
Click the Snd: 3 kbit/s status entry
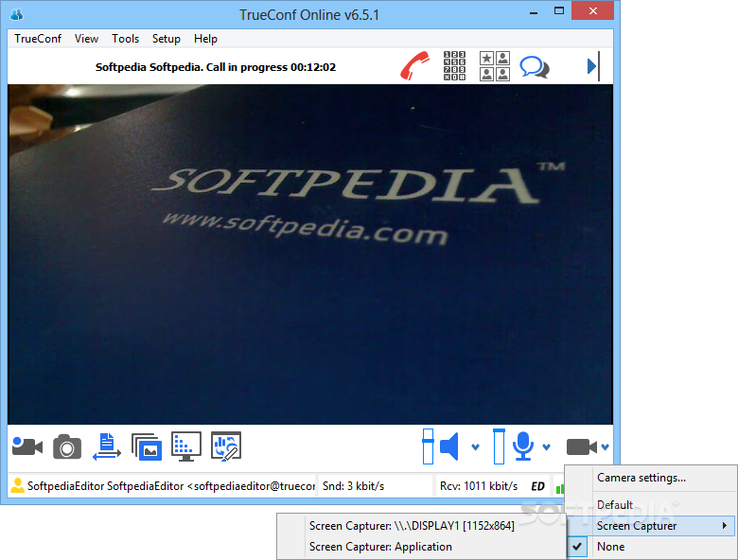click(x=354, y=486)
